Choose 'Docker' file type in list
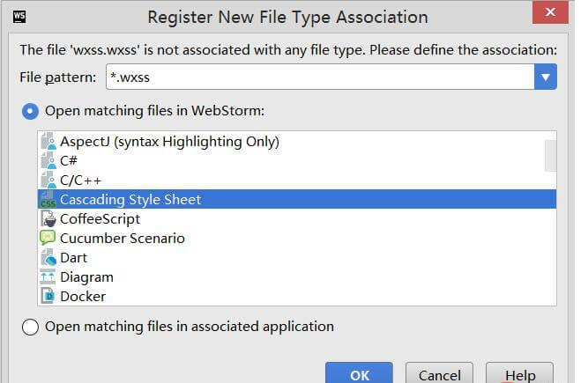Image resolution: width=588 pixels, height=383 pixels. point(296,296)
